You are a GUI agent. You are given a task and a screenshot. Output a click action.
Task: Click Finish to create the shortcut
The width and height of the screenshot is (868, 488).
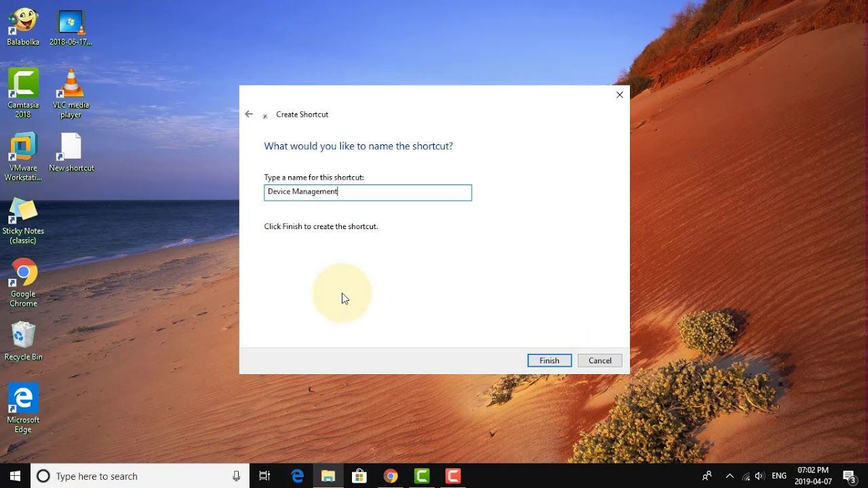click(x=549, y=361)
